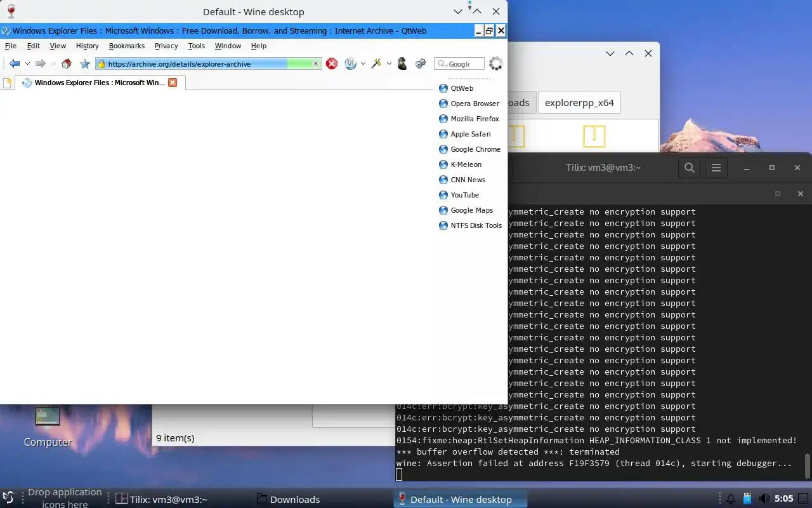Open back history dropdown arrow

[x=27, y=63]
